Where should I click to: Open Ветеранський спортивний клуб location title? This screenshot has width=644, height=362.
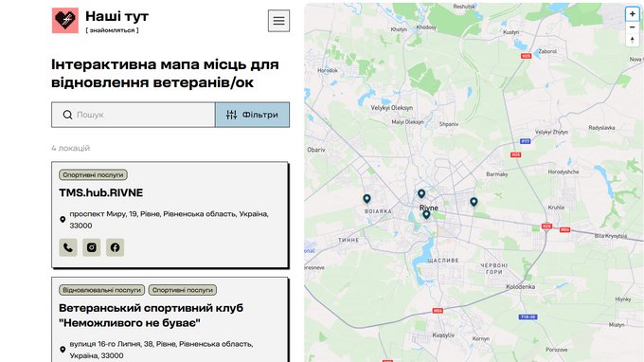tap(152, 316)
